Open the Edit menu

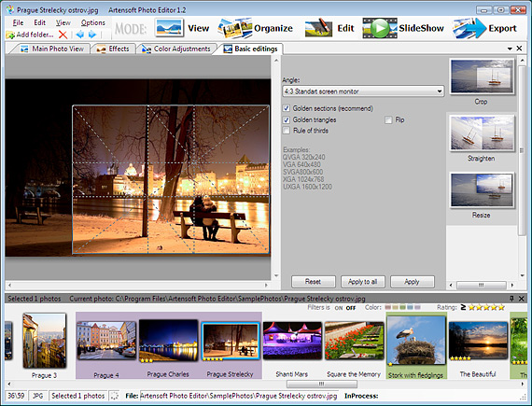[x=40, y=22]
